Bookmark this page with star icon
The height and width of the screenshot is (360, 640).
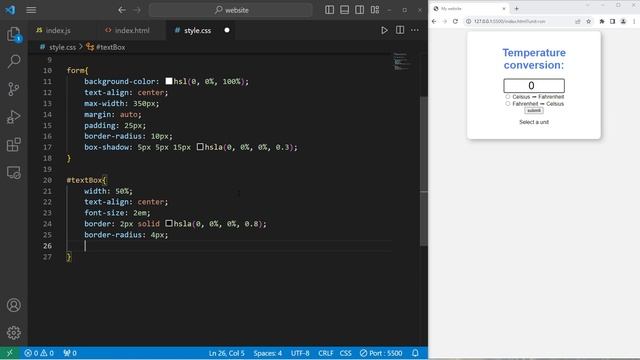589,21
